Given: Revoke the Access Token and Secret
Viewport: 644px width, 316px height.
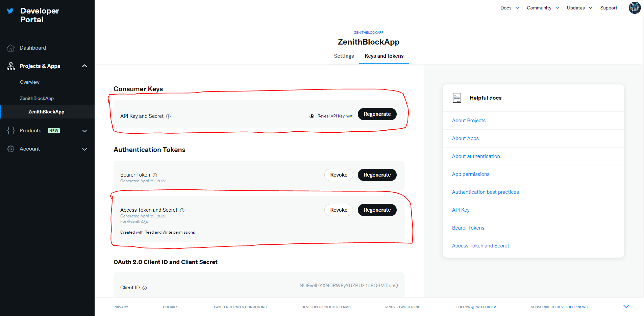Looking at the screenshot, I should (x=339, y=210).
